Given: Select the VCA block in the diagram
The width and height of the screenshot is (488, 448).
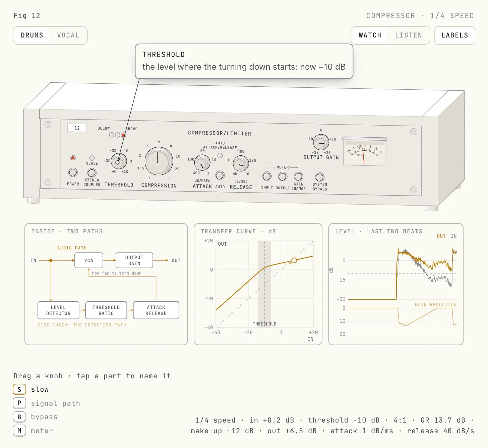Looking at the screenshot, I should pos(89,260).
